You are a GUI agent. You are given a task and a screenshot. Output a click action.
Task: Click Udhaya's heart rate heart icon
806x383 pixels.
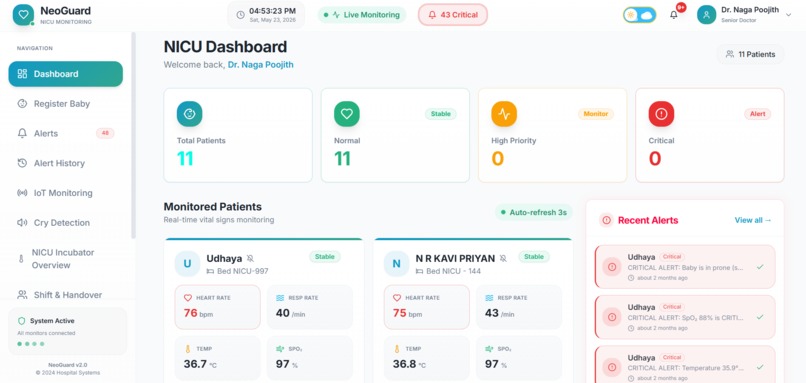pos(188,298)
